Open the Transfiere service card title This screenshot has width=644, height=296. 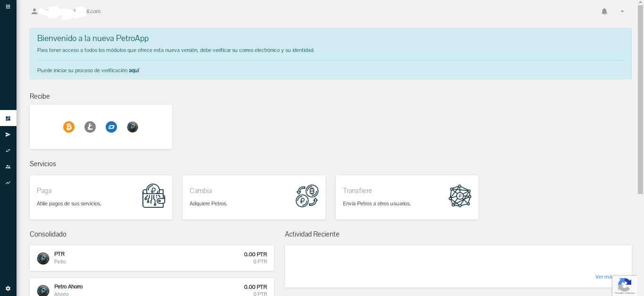(x=358, y=191)
